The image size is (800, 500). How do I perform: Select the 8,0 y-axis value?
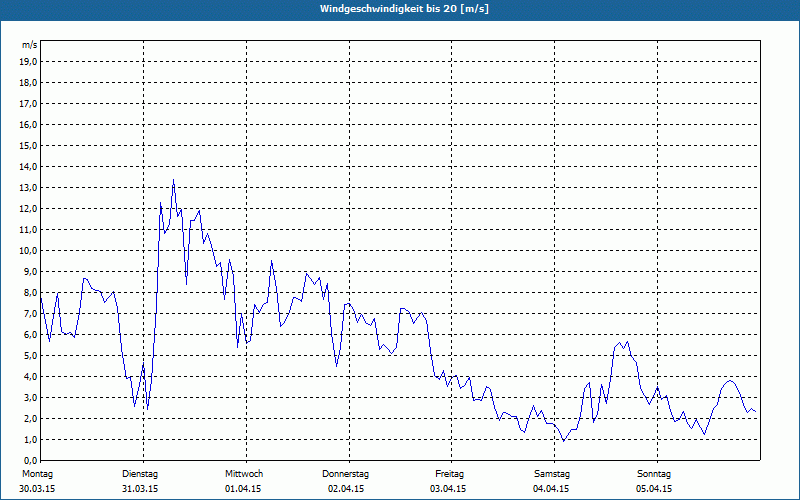coord(31,293)
